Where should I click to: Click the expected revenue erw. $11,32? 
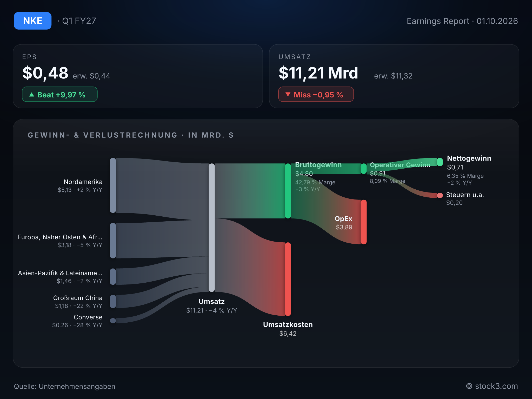click(x=393, y=76)
